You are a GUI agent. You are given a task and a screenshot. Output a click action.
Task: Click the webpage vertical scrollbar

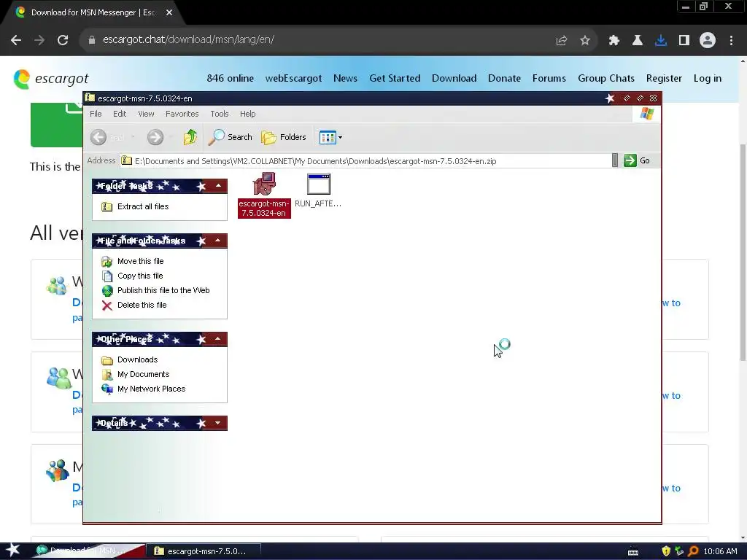click(x=743, y=252)
